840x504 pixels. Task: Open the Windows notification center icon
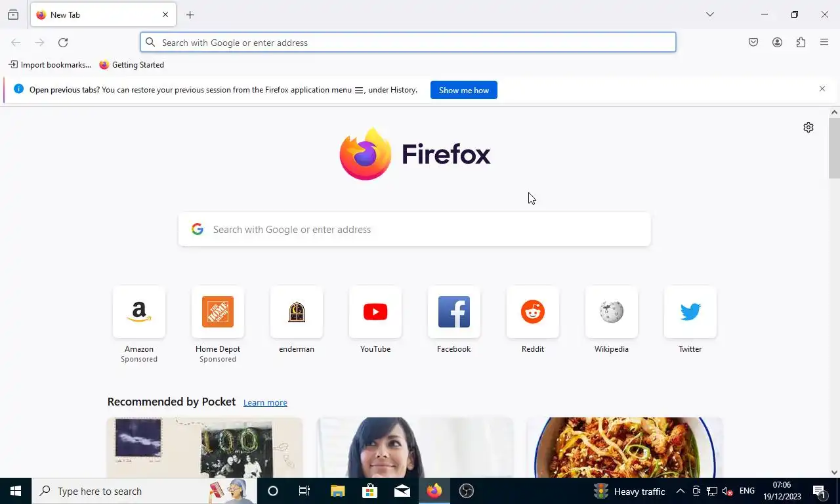click(x=820, y=491)
